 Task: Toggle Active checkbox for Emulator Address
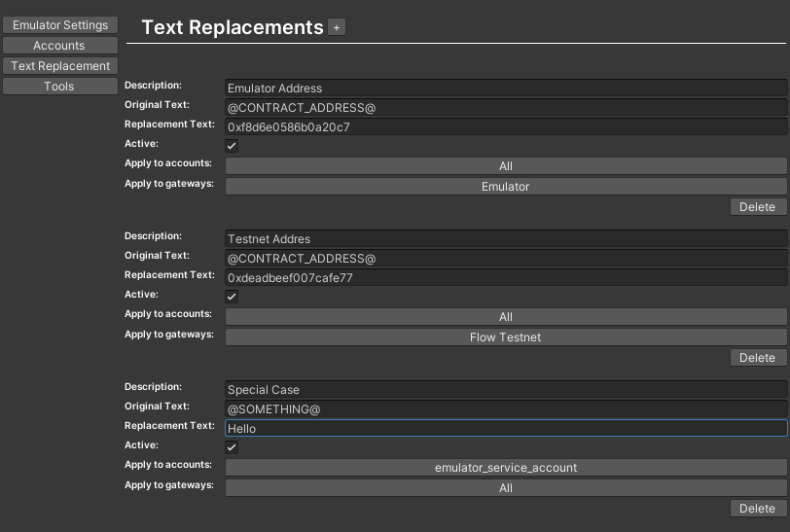232,146
